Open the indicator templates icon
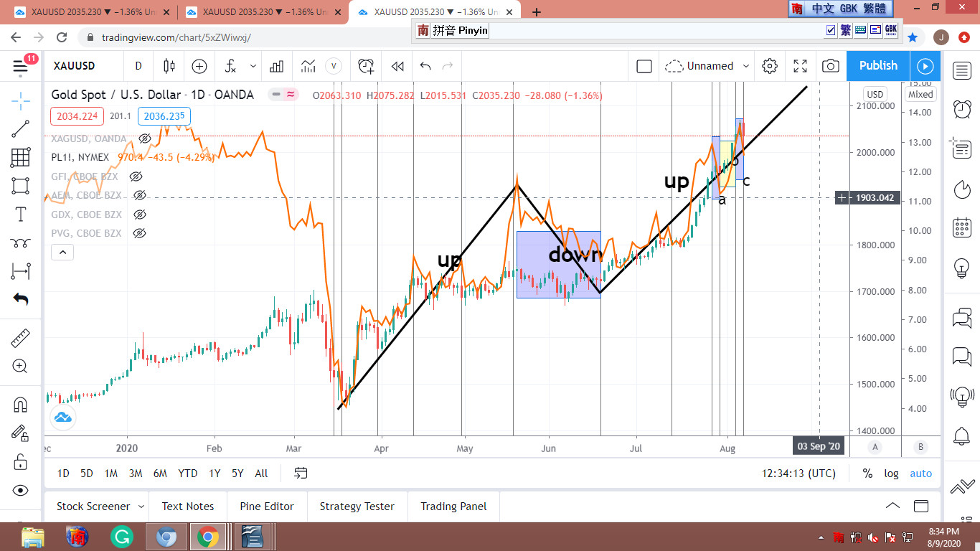 click(x=308, y=66)
